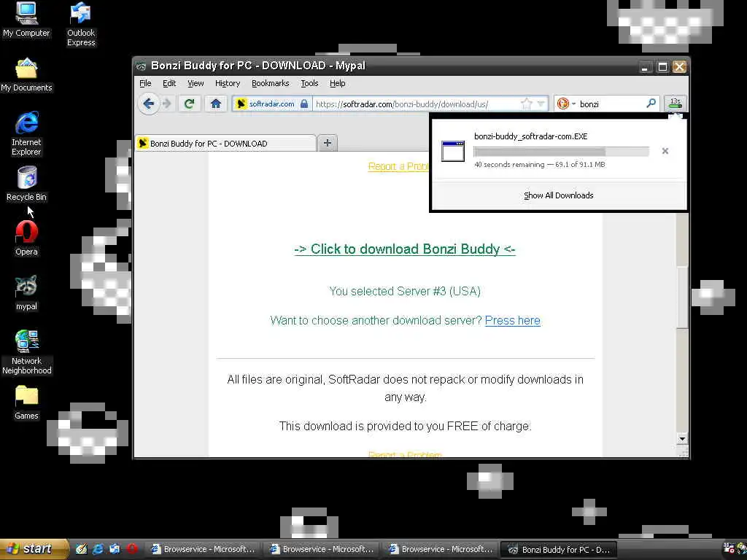Open the Bookmarks menu
The height and width of the screenshot is (560, 747).
270,83
